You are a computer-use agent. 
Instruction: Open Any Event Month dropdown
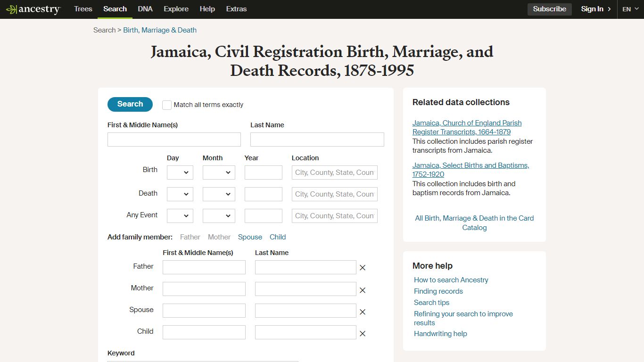coord(219,216)
